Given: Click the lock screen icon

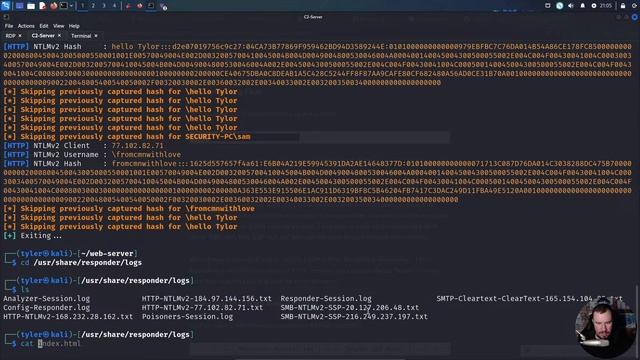Looking at the screenshot, I should pos(623,6).
